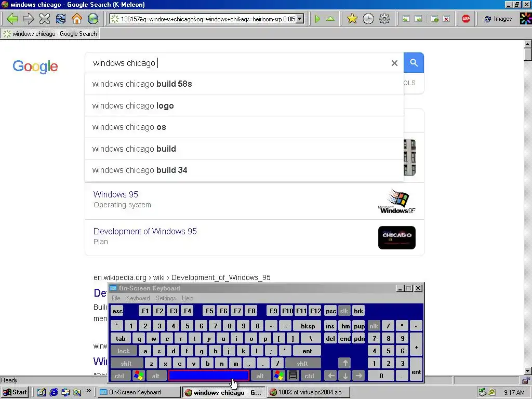Toggle the left ctrl key on the on-screen keyboard
Screen dimensions: 532x399
pyautogui.click(x=119, y=376)
